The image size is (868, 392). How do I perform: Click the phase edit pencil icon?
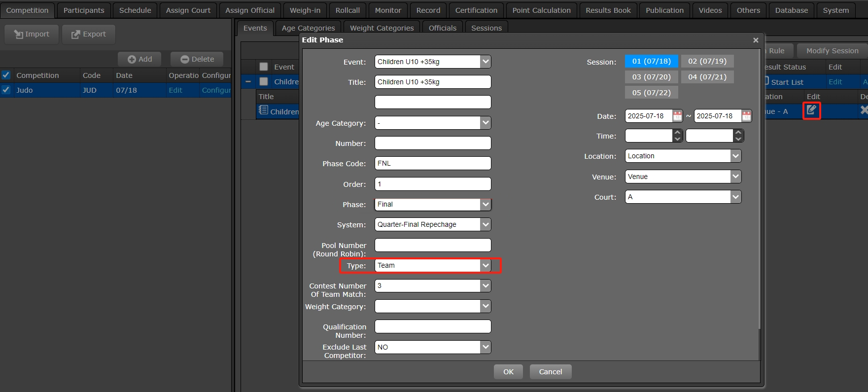point(811,110)
